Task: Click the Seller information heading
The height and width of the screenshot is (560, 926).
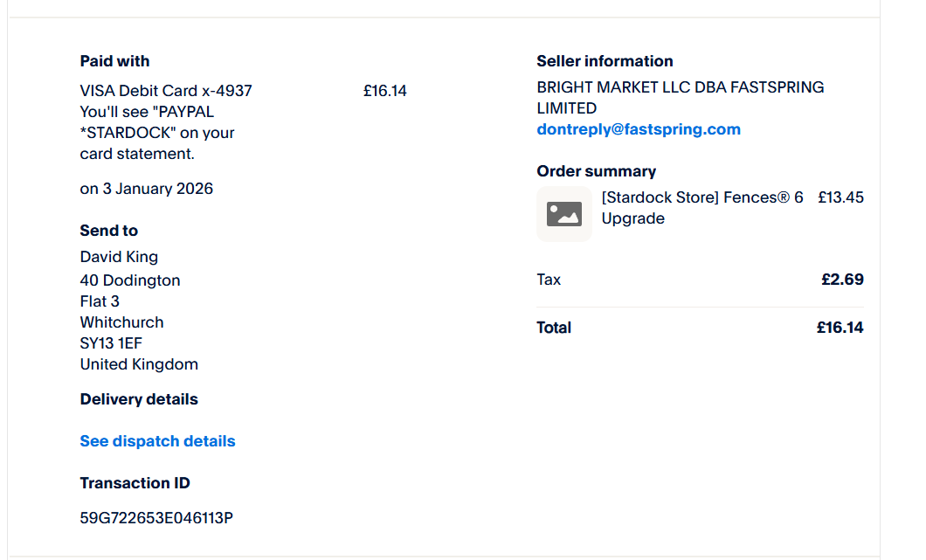Action: click(605, 61)
